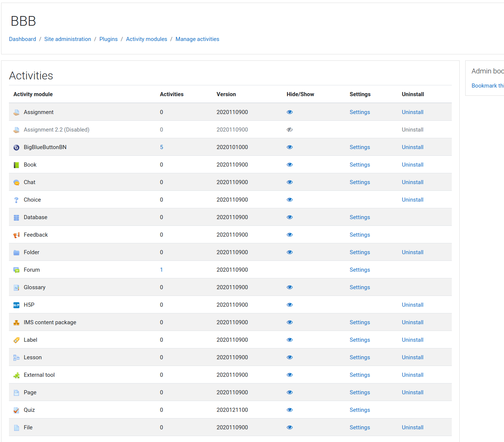The width and height of the screenshot is (504, 442).
Task: Click BigBlueButtonBN version 2020101000
Action: click(232, 147)
